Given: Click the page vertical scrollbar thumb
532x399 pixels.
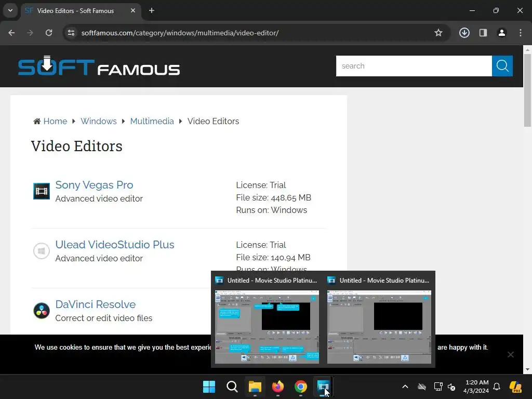Looking at the screenshot, I should [527, 90].
